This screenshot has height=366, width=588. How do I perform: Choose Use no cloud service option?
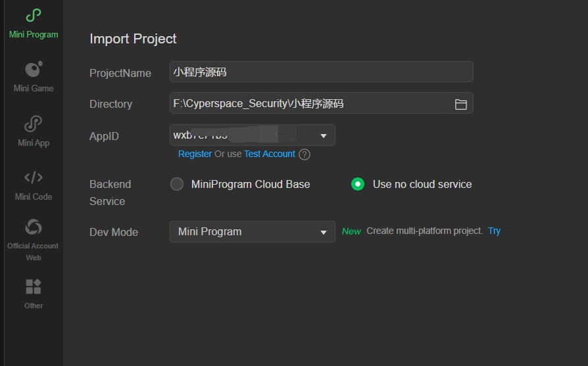click(358, 184)
